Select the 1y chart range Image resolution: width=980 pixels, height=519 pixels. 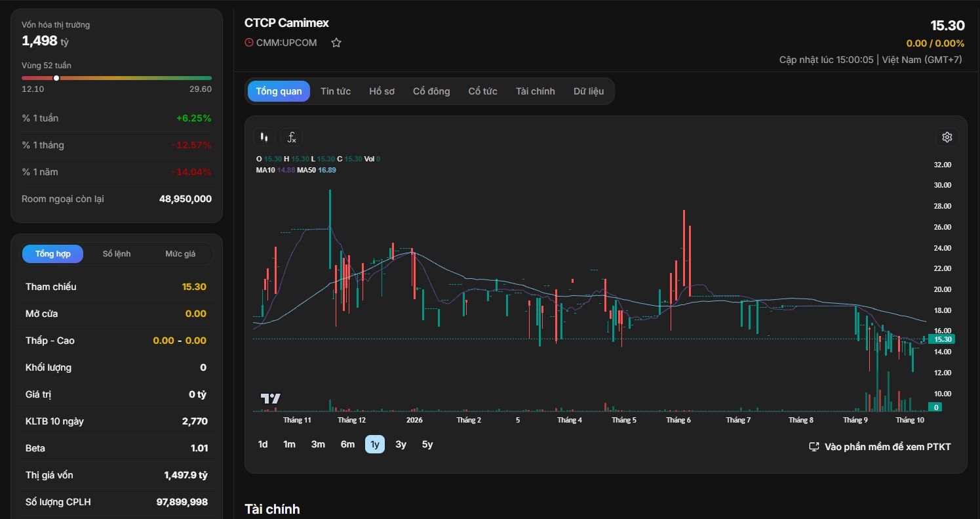coord(375,444)
